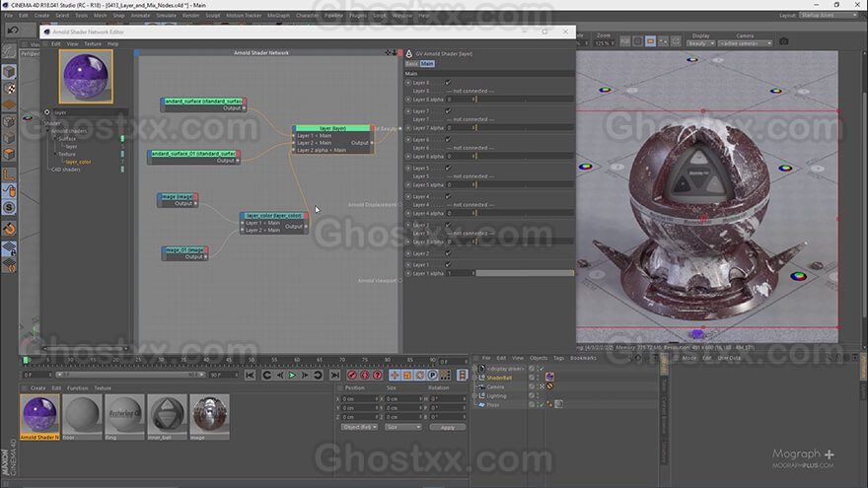
Task: Expand the display driver object in Object Manager
Action: (474, 369)
